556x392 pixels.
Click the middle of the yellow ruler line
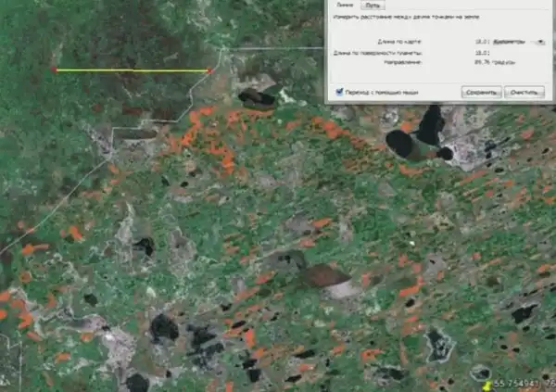click(x=132, y=70)
